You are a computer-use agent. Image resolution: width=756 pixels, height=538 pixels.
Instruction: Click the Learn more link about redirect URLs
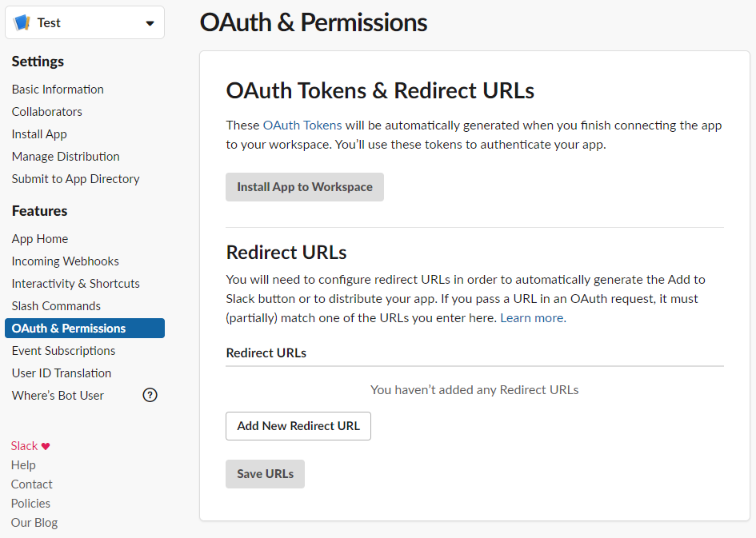coord(531,317)
